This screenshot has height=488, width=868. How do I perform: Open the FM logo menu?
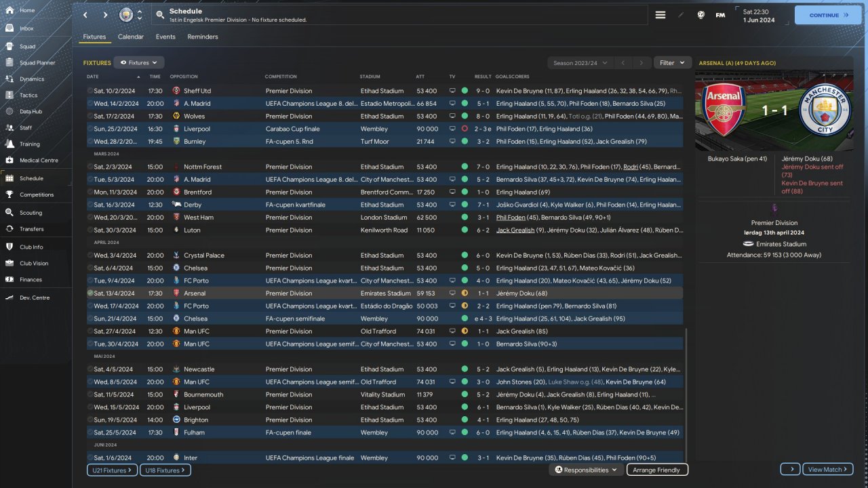720,15
